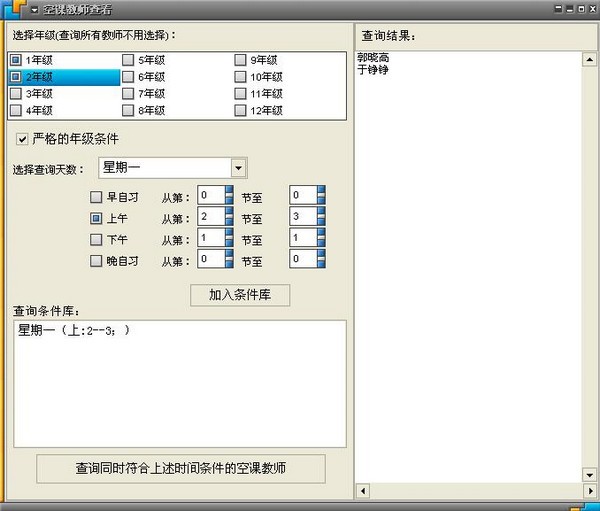Click 晚自习 end period spinner arrows
This screenshot has width=600, height=511.
pyautogui.click(x=321, y=259)
